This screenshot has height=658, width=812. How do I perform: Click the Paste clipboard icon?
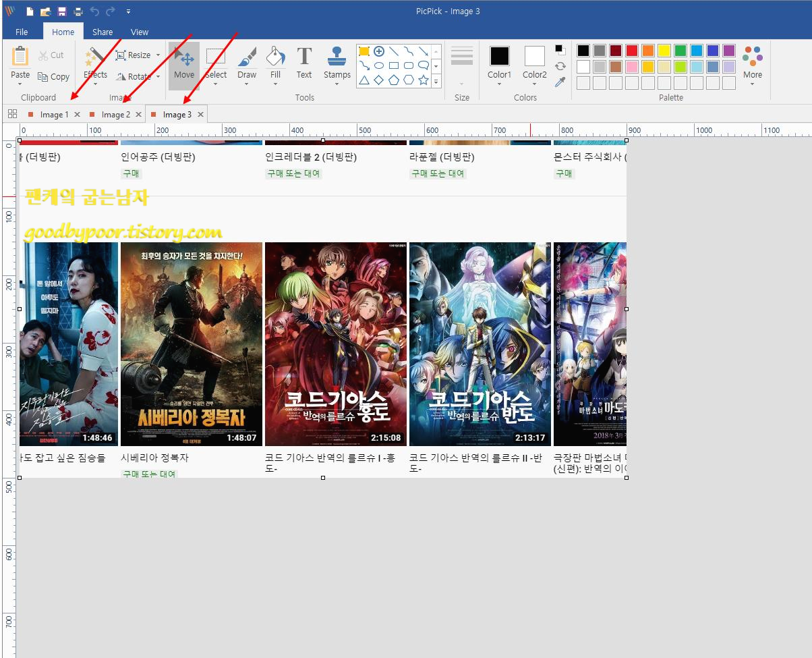pyautogui.click(x=20, y=57)
